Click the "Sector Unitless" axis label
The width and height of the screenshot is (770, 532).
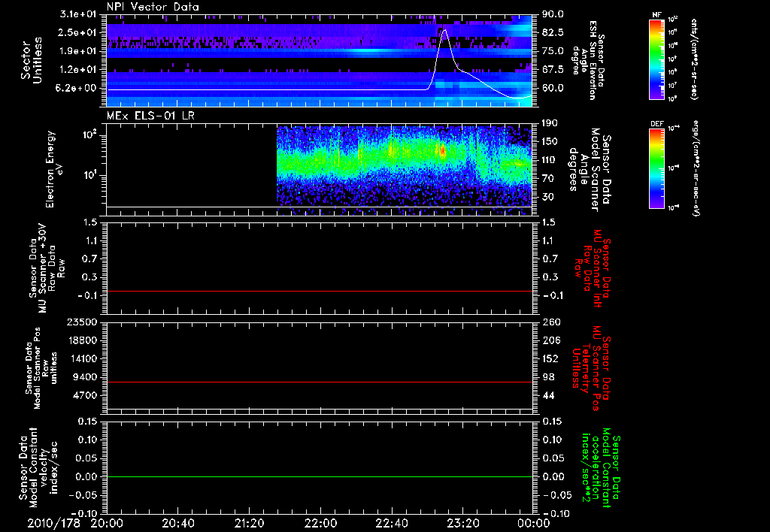click(32, 60)
